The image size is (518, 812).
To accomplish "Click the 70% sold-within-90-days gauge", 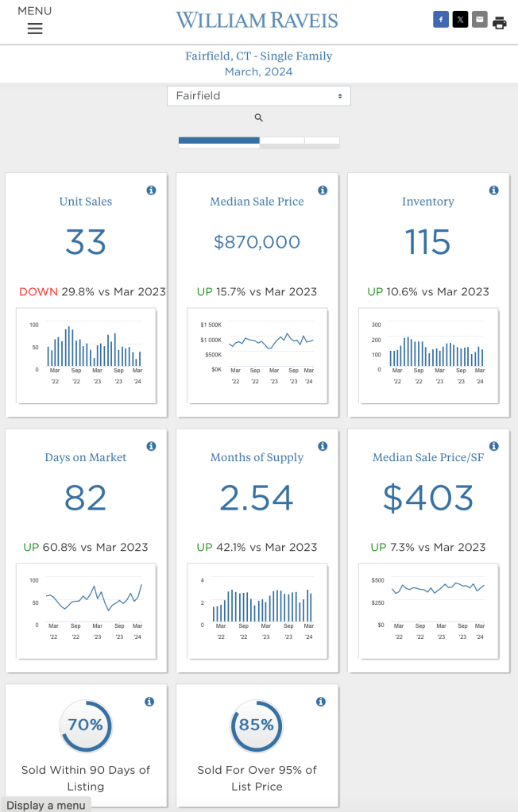I will [86, 725].
